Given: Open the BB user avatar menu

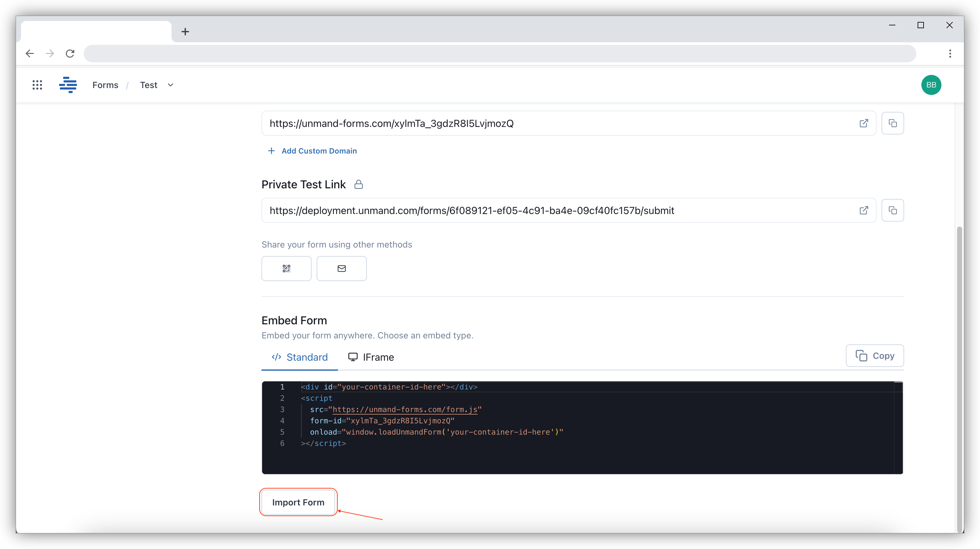Looking at the screenshot, I should (x=931, y=85).
